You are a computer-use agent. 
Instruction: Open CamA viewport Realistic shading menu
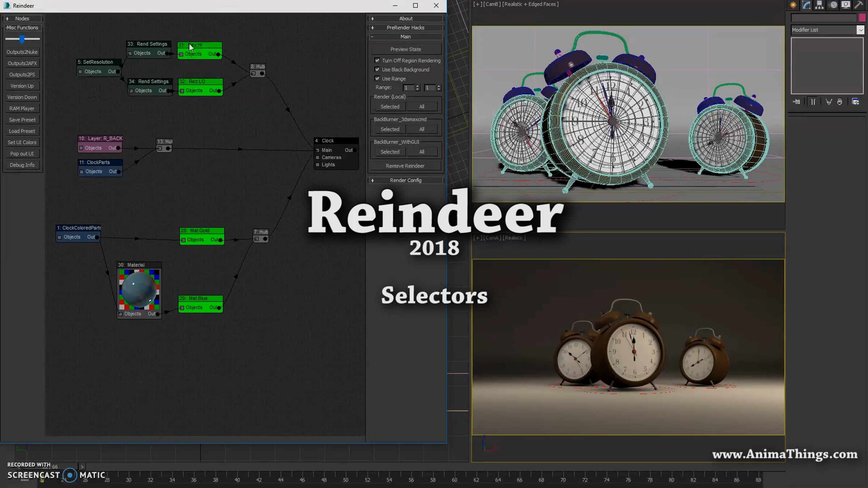(514, 238)
